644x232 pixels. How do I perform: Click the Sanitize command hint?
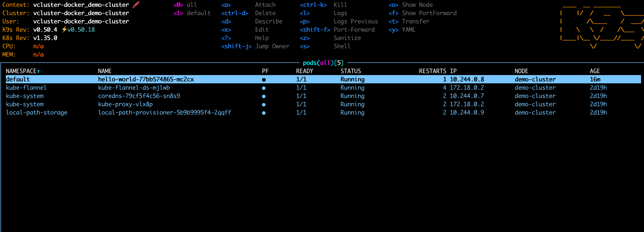pyautogui.click(x=347, y=38)
